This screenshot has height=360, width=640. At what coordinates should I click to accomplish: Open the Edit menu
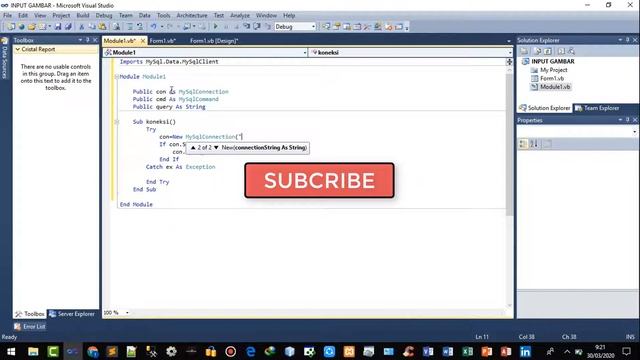23,16
